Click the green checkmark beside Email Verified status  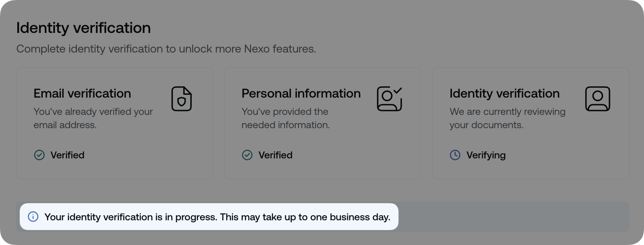[x=39, y=155]
